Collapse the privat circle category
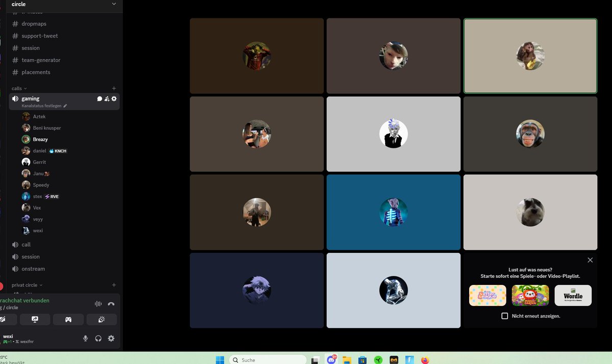The width and height of the screenshot is (612, 364). click(27, 285)
